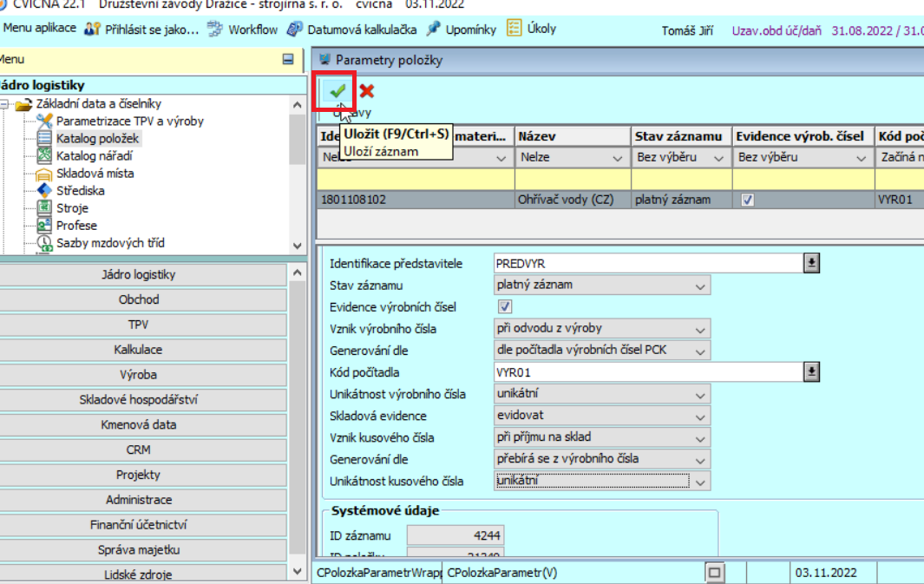Launch Workflow from the toolbar
Viewport: 924px width, 584px height.
[243, 30]
